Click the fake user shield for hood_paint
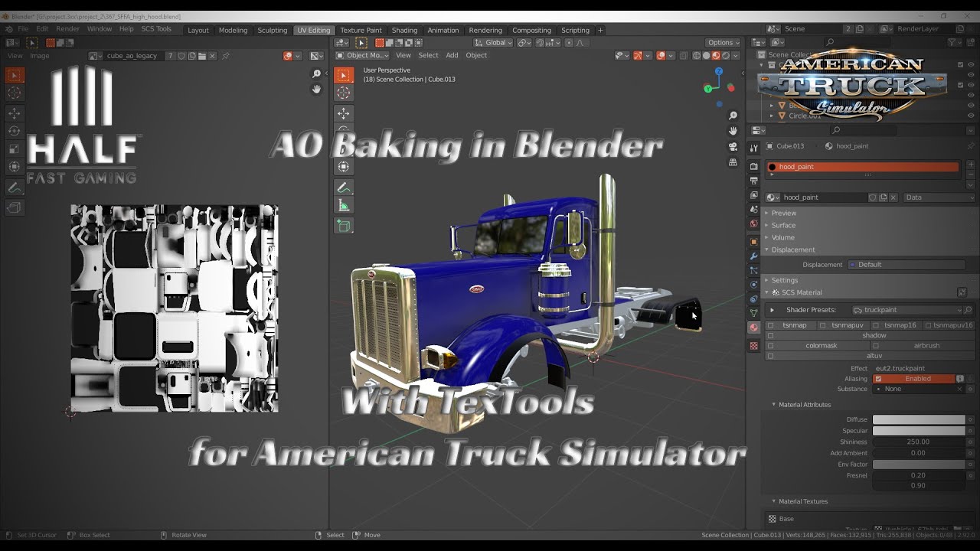The image size is (980, 551). click(872, 197)
